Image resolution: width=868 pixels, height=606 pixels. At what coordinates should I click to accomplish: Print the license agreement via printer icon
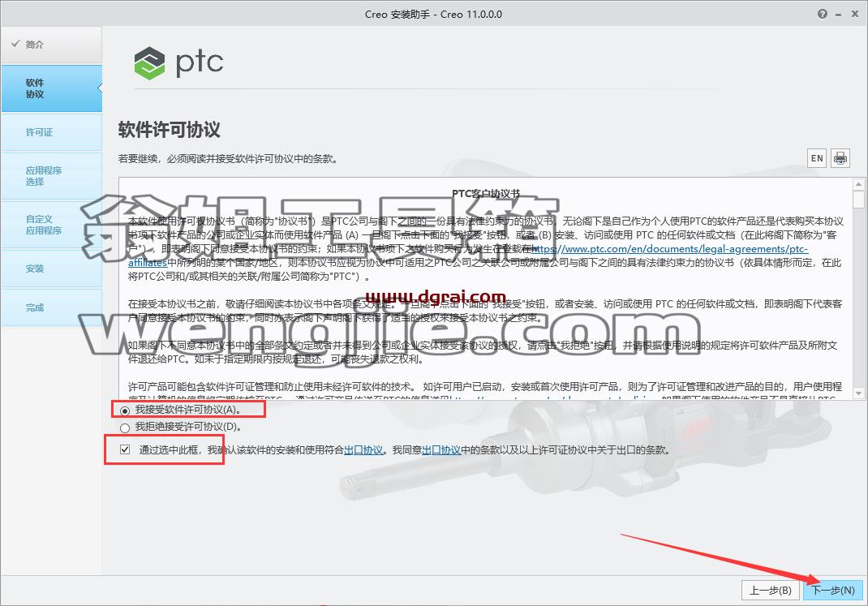[840, 158]
